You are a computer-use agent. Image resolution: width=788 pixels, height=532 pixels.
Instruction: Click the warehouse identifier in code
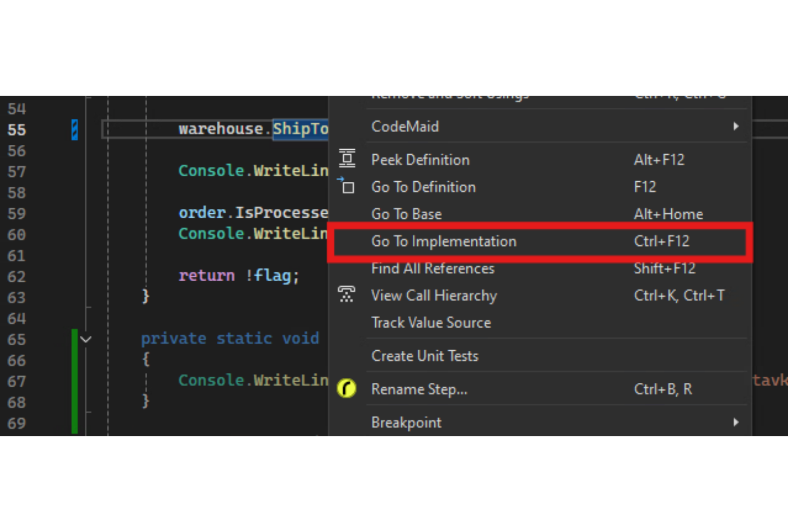point(221,129)
